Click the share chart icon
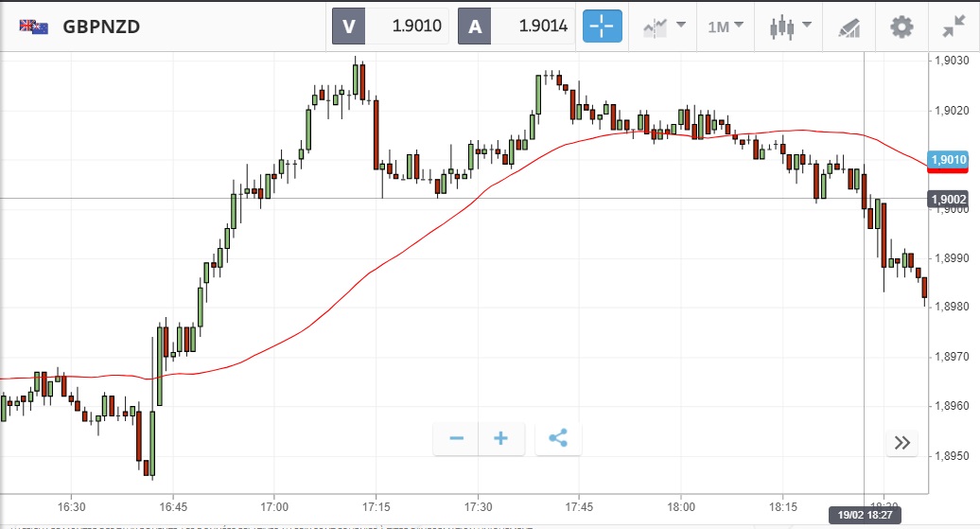980x529 pixels. [x=558, y=438]
